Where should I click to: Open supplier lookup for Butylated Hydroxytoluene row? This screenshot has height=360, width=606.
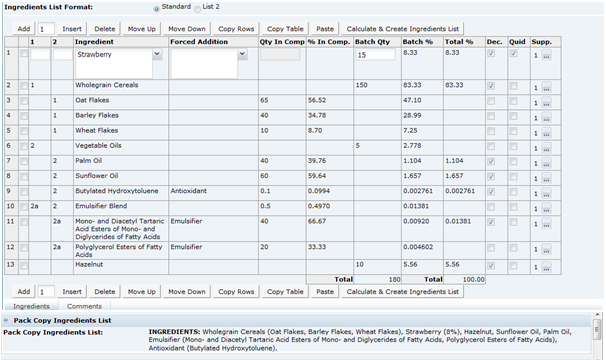[x=546, y=193]
